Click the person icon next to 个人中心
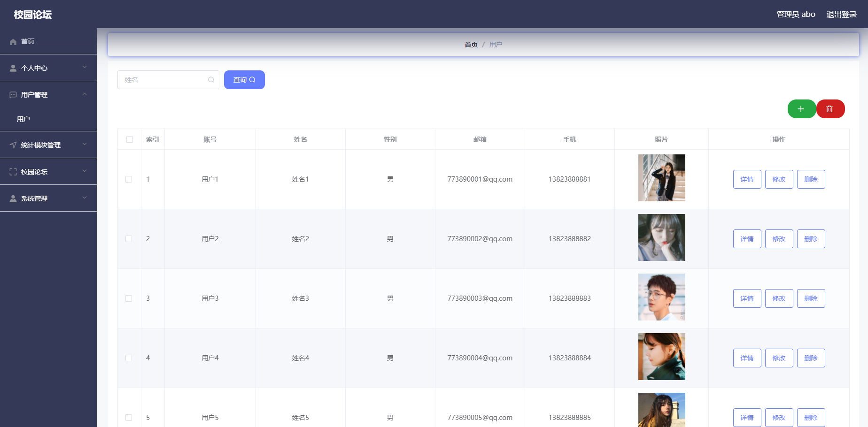 coord(13,68)
